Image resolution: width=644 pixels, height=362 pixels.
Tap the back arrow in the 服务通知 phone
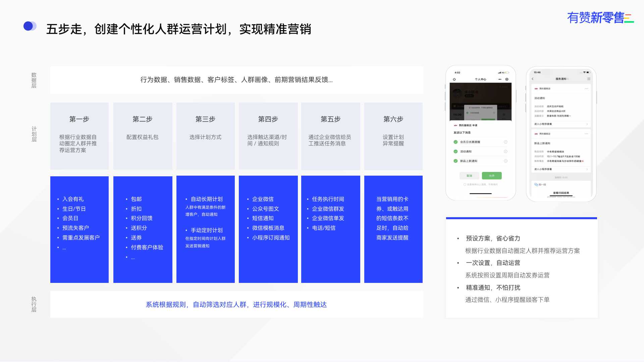coord(532,79)
